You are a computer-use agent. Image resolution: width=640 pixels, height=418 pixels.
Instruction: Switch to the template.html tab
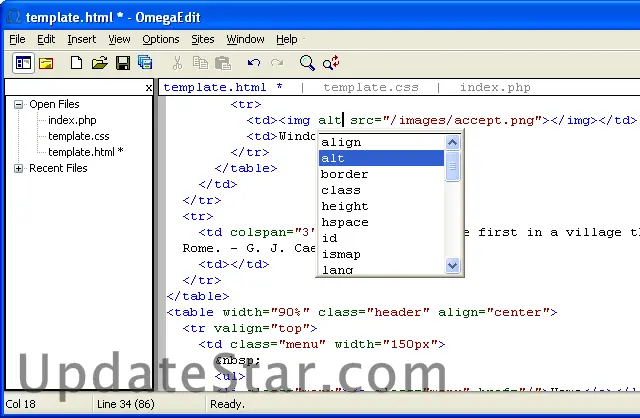tap(222, 87)
